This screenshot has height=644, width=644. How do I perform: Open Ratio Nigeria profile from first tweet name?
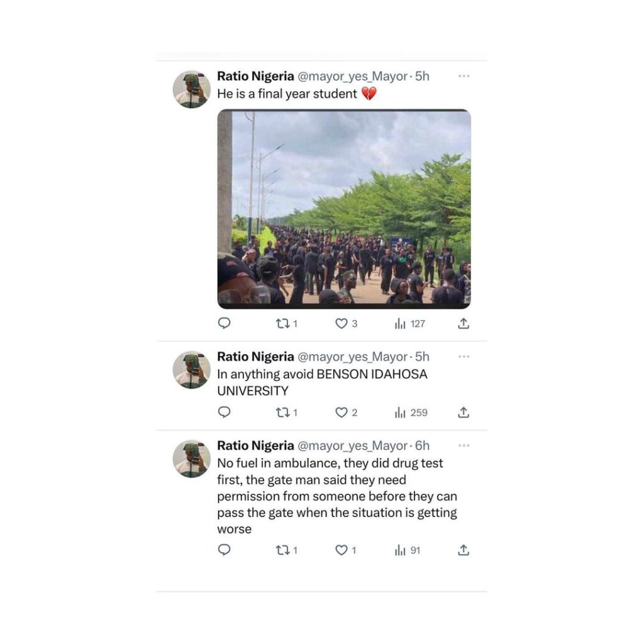[x=255, y=76]
